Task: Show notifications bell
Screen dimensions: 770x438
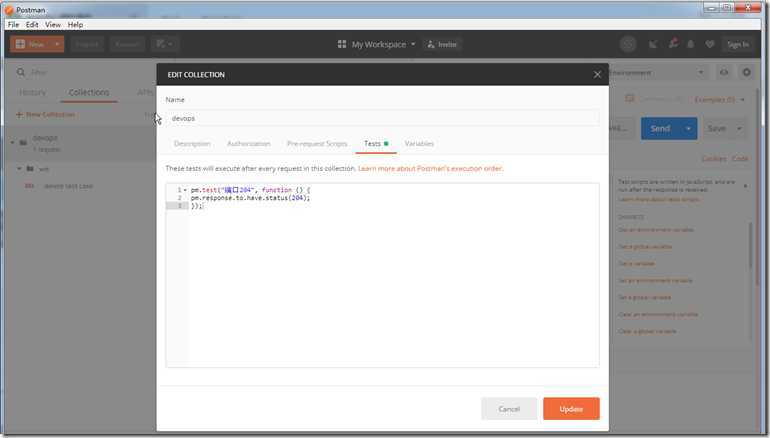Action: pos(690,44)
